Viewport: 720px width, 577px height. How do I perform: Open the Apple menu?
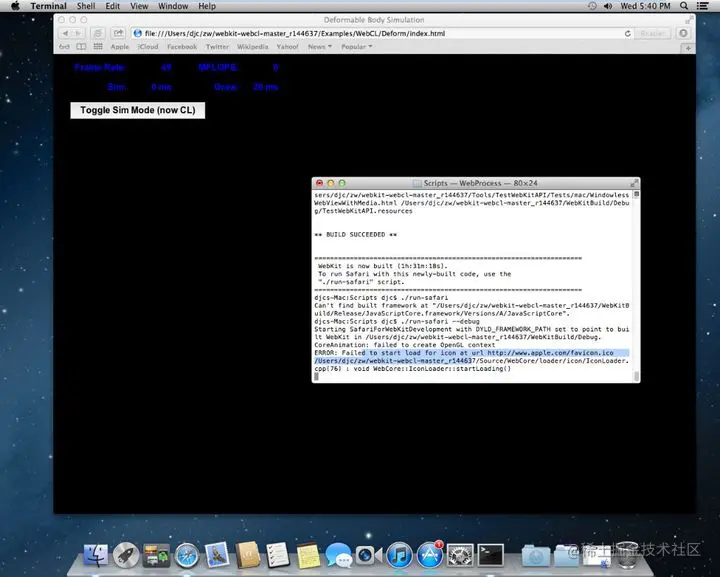coord(15,6)
